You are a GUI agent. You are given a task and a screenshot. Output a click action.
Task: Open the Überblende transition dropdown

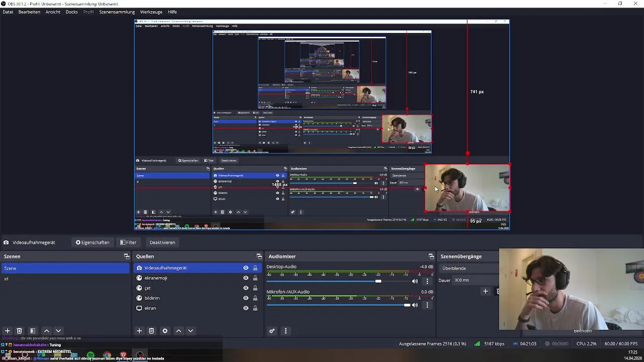point(469,268)
